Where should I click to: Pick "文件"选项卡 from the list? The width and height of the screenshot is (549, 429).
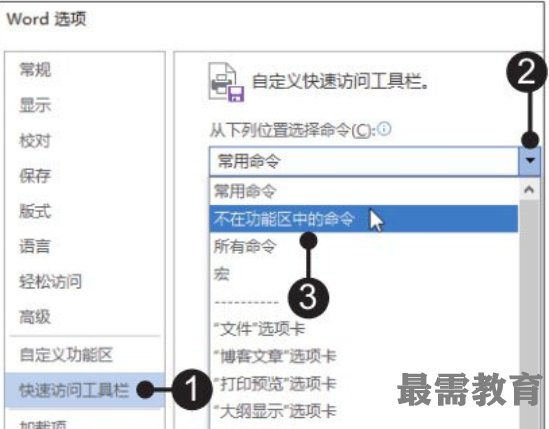[x=364, y=329]
